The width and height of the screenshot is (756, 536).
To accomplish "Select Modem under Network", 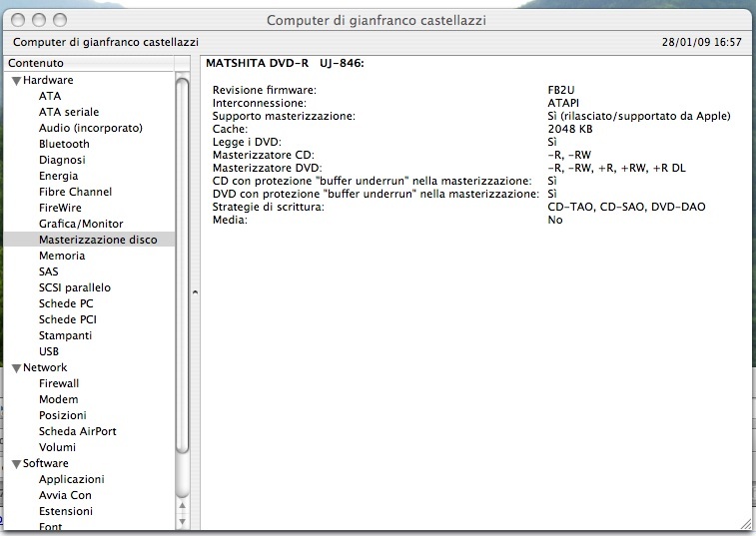I will [58, 399].
